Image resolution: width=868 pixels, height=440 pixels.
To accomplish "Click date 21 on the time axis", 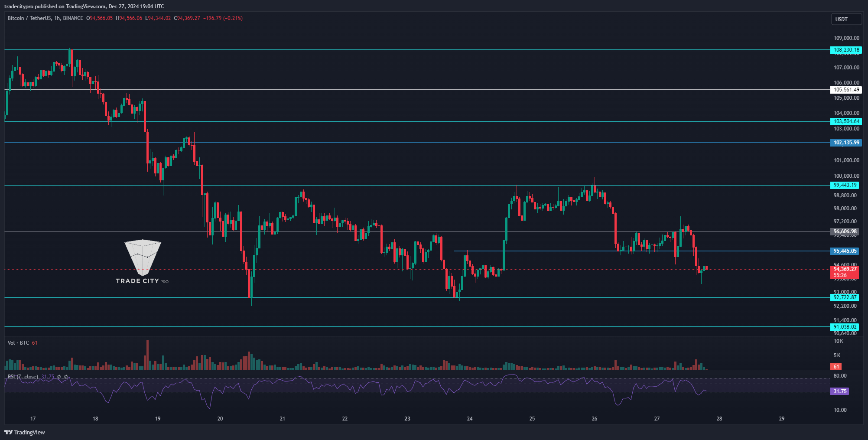I will tap(283, 419).
